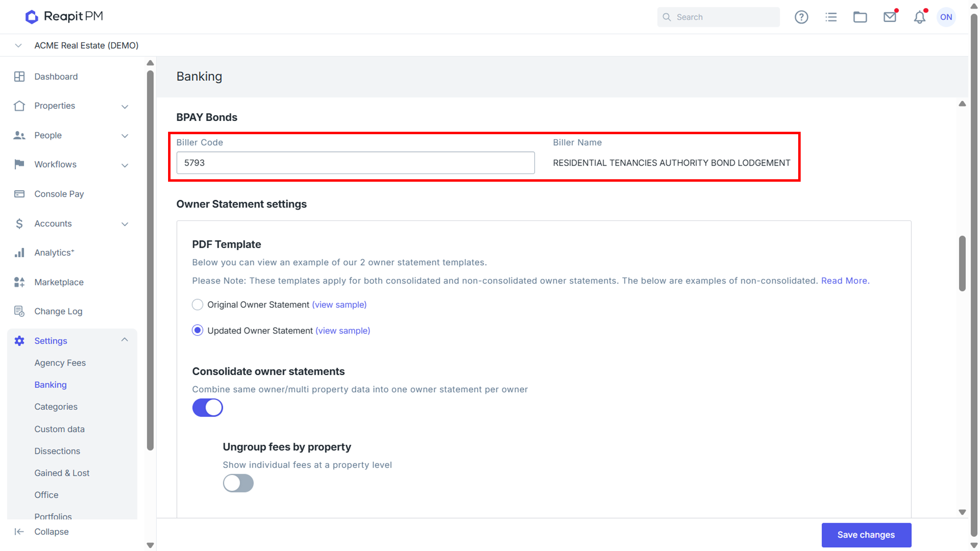
Task: Select Updated Owner Statement radio button
Action: 197,331
